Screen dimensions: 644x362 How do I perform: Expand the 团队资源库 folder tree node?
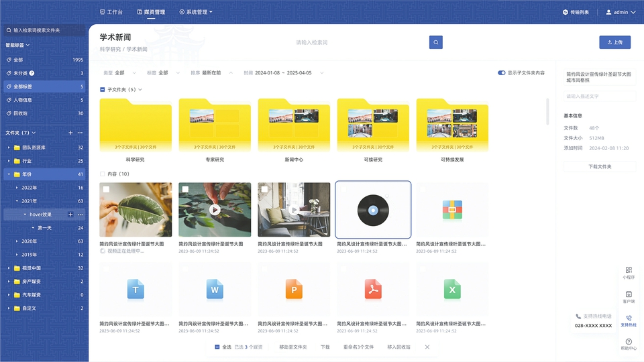(9, 147)
